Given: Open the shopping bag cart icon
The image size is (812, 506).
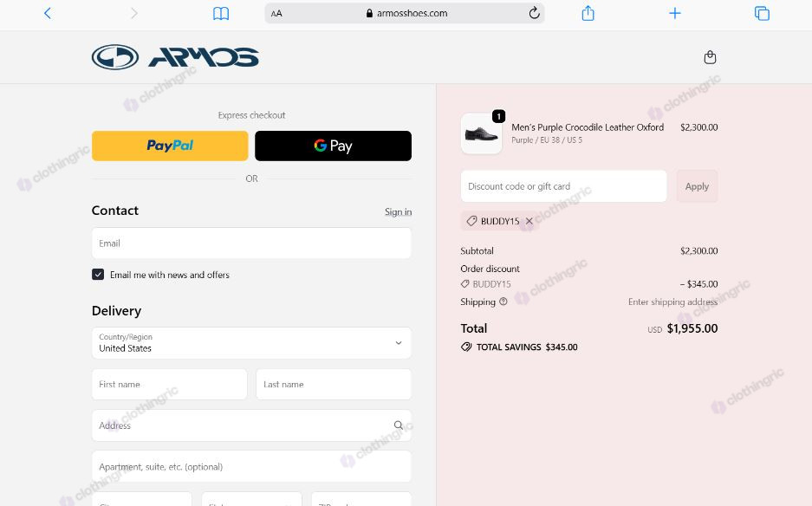Looking at the screenshot, I should coord(710,57).
